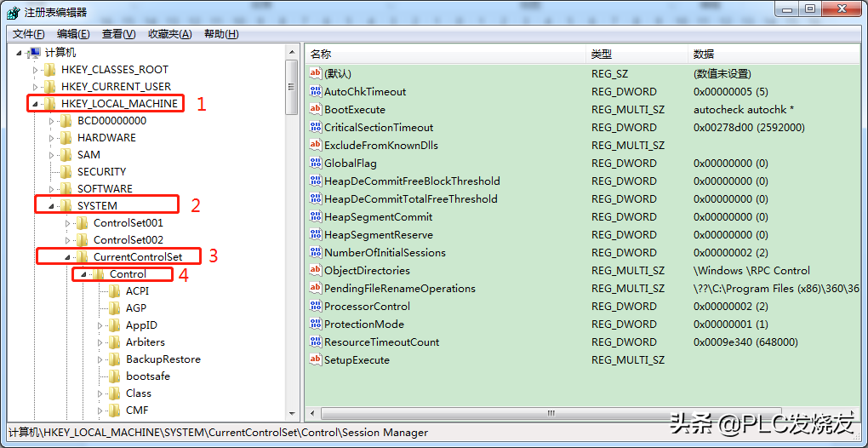Click the bootsafe folder icon

pyautogui.click(x=115, y=376)
